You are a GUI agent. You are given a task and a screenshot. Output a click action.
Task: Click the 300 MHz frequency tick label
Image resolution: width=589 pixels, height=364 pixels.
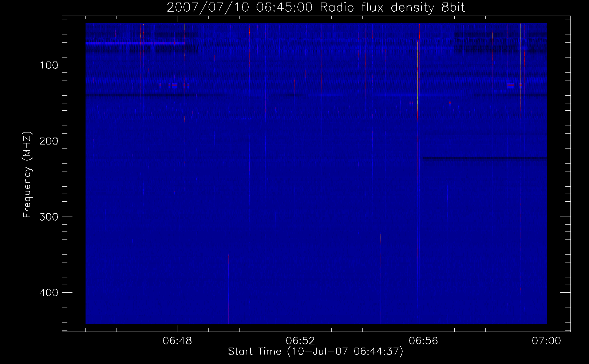[x=49, y=217]
